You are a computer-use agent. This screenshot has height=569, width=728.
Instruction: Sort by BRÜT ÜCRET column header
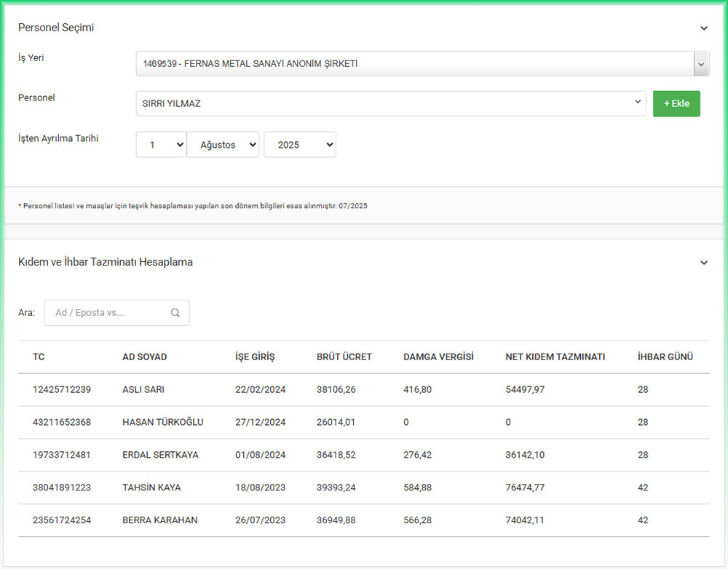click(x=344, y=357)
